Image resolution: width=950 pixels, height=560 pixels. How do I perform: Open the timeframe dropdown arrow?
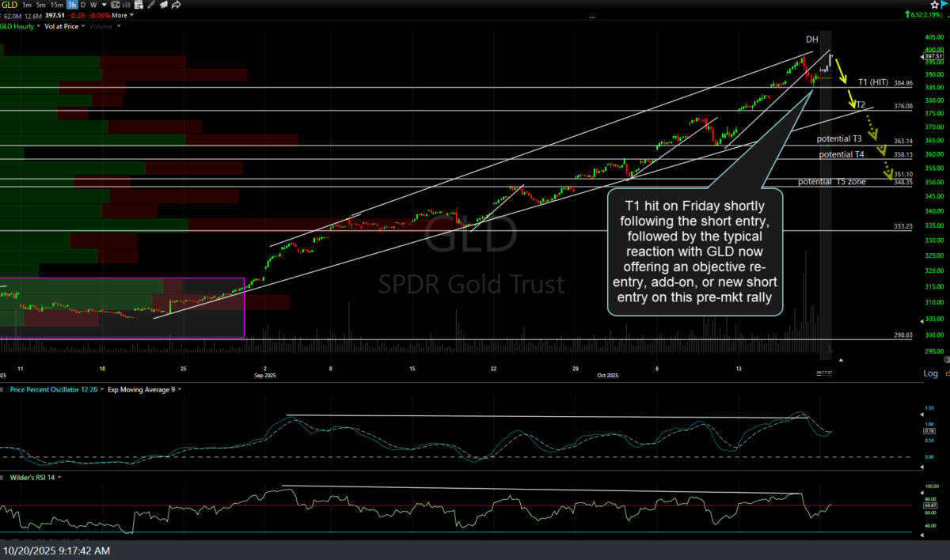(105, 4)
